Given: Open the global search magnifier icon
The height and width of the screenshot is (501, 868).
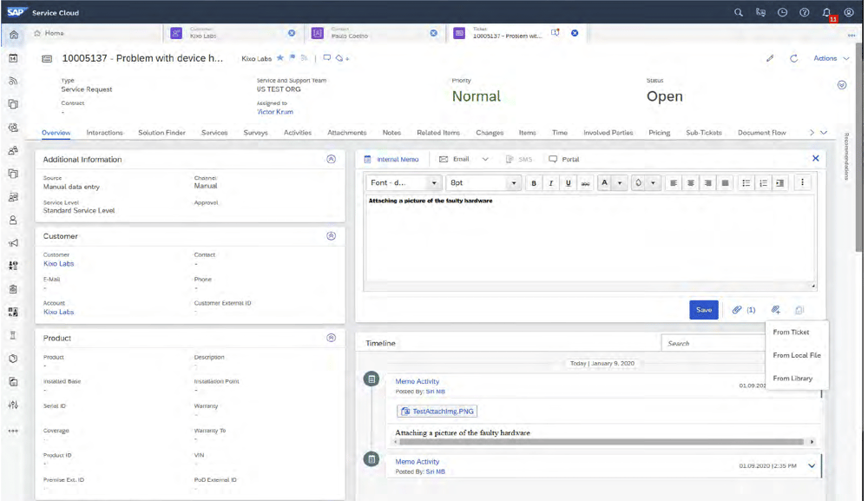Looking at the screenshot, I should click(738, 12).
